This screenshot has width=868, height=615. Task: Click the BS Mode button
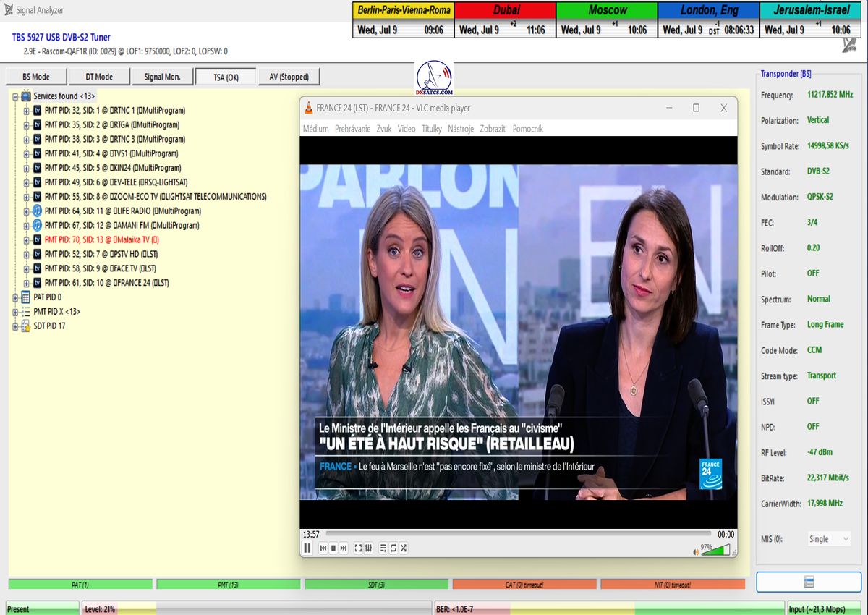point(36,77)
